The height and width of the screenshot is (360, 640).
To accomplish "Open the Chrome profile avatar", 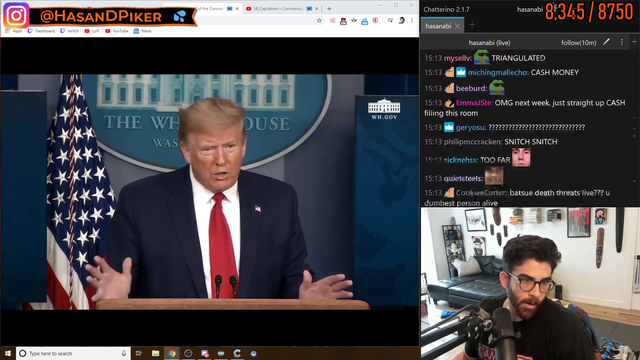I will pyautogui.click(x=401, y=20).
